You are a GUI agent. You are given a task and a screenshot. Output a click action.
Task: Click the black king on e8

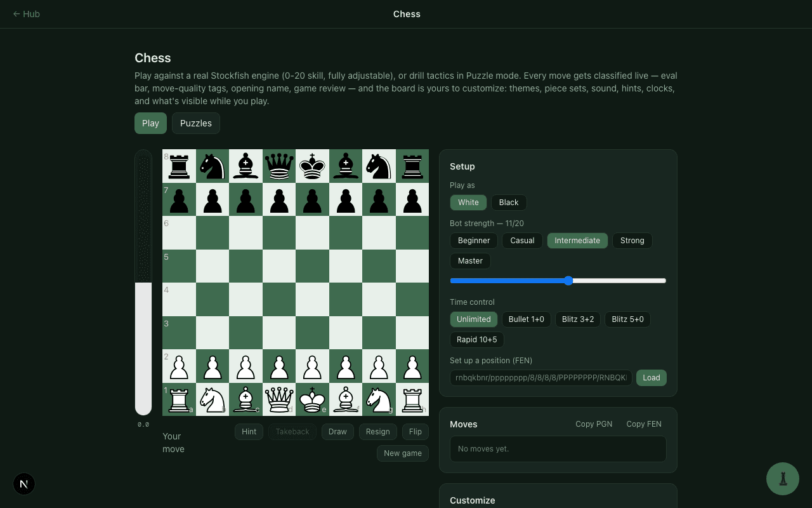tap(312, 166)
